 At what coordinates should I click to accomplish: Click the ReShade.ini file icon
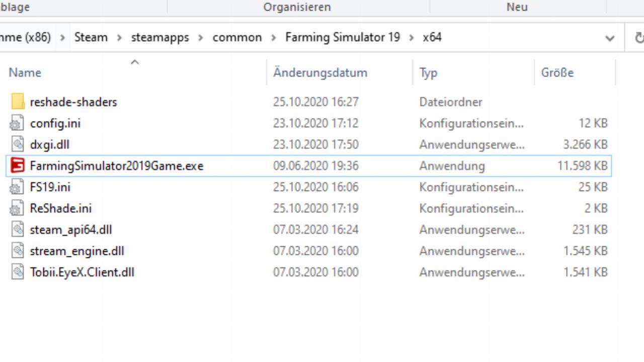(x=18, y=208)
